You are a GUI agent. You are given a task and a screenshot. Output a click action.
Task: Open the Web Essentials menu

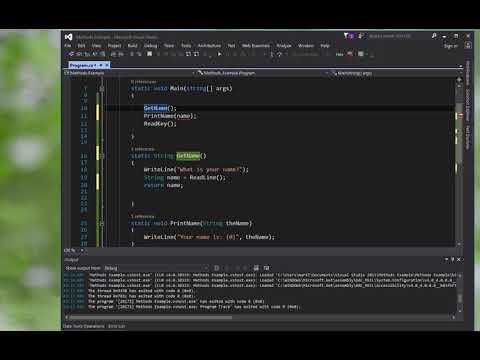point(256,46)
